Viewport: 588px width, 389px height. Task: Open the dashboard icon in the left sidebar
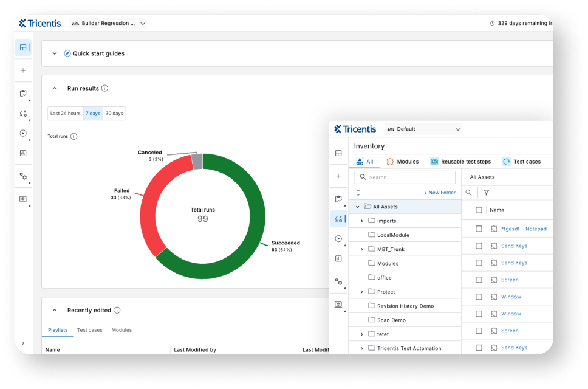(23, 47)
